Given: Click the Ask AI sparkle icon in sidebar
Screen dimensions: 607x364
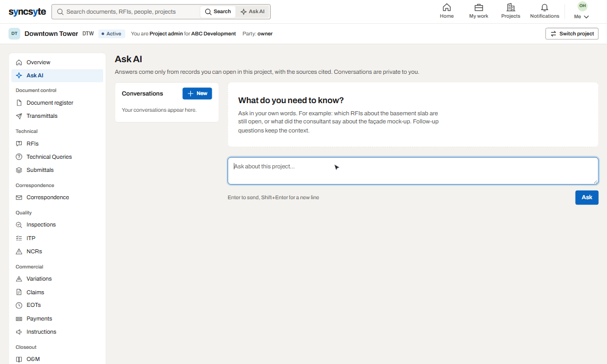Looking at the screenshot, I should click(19, 75).
